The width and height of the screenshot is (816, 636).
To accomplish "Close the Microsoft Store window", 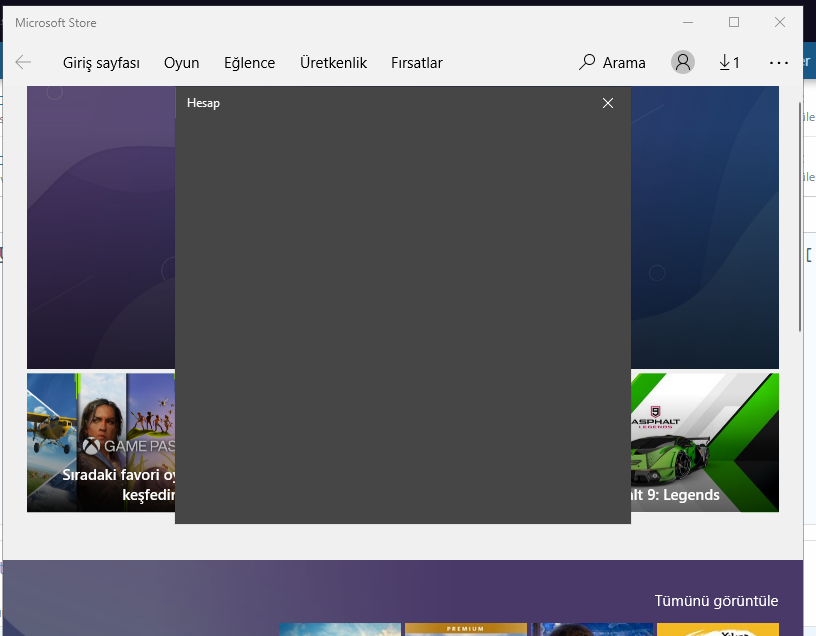I will [x=780, y=22].
